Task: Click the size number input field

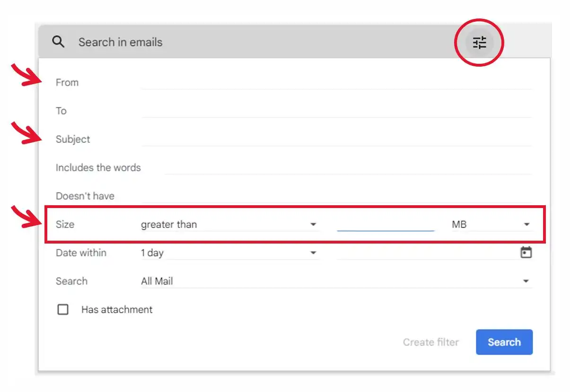Action: [386, 224]
